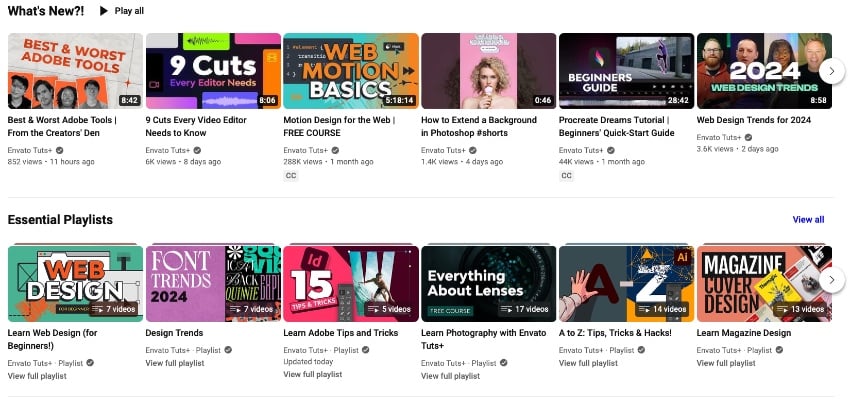Click '852 views • 11 hours ago' text

coord(51,162)
